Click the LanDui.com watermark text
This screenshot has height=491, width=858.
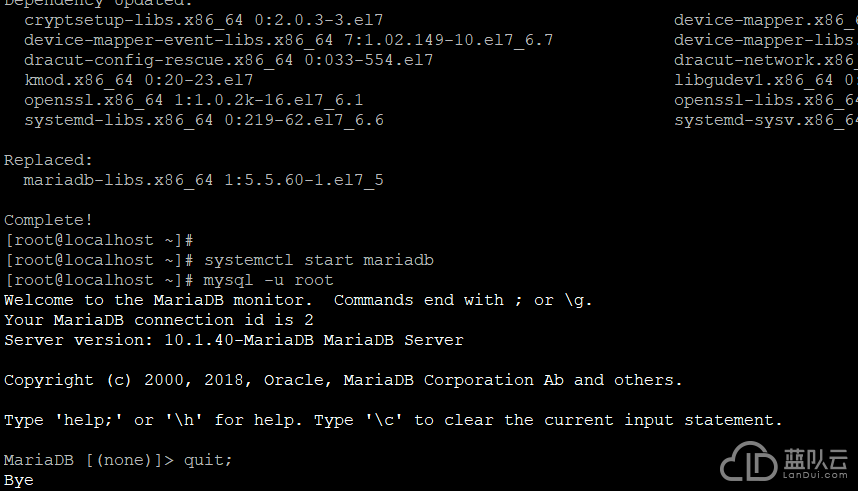tap(815, 475)
